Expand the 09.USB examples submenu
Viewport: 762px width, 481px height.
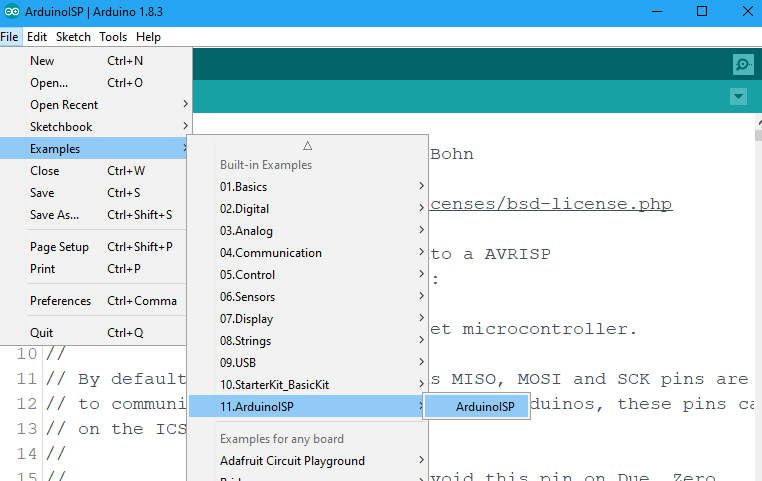click(308, 362)
